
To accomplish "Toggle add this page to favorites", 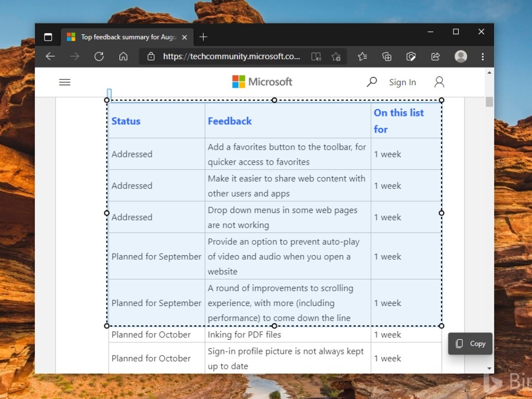I will [336, 56].
